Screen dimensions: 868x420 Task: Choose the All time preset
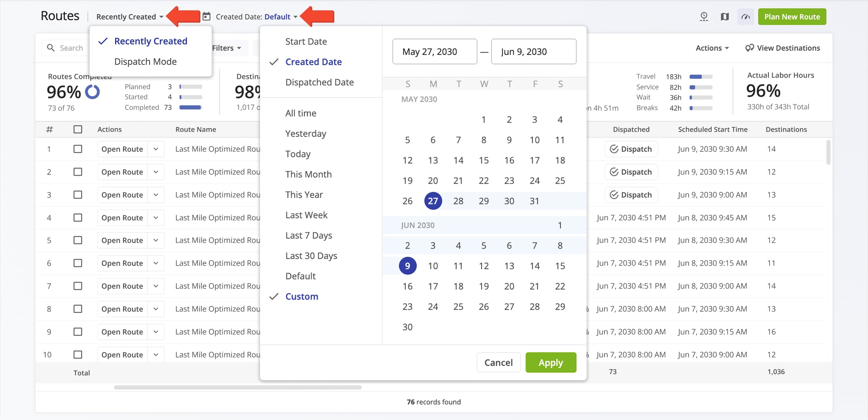pos(301,113)
